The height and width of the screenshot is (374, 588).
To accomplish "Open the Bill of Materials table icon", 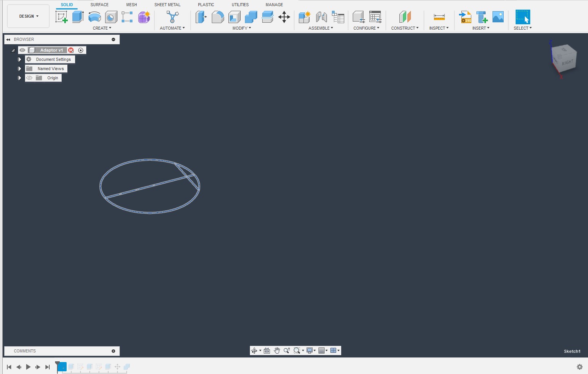I will (338, 17).
